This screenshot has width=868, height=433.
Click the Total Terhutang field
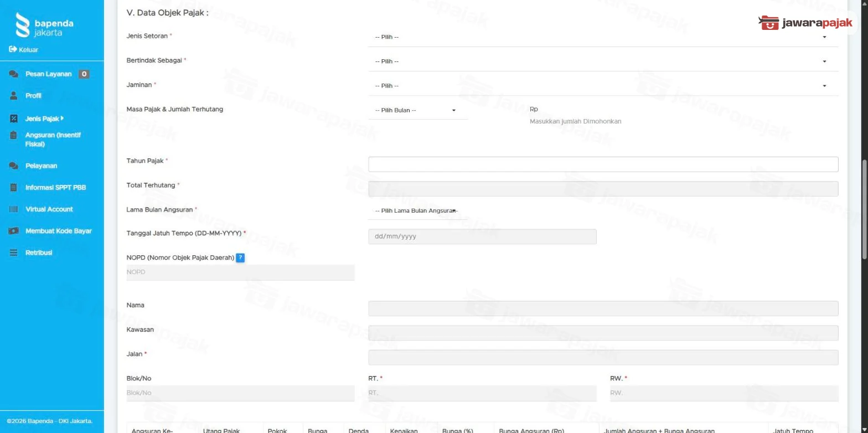tap(603, 189)
